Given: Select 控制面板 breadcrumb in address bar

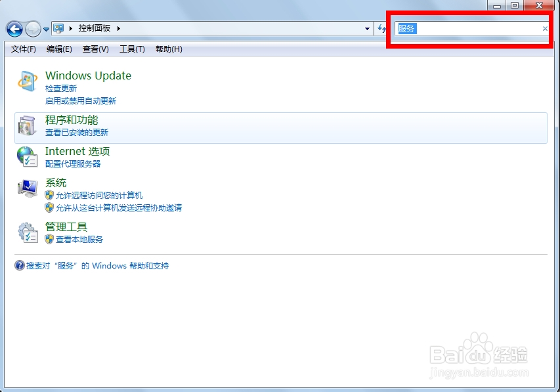Looking at the screenshot, I should (95, 28).
